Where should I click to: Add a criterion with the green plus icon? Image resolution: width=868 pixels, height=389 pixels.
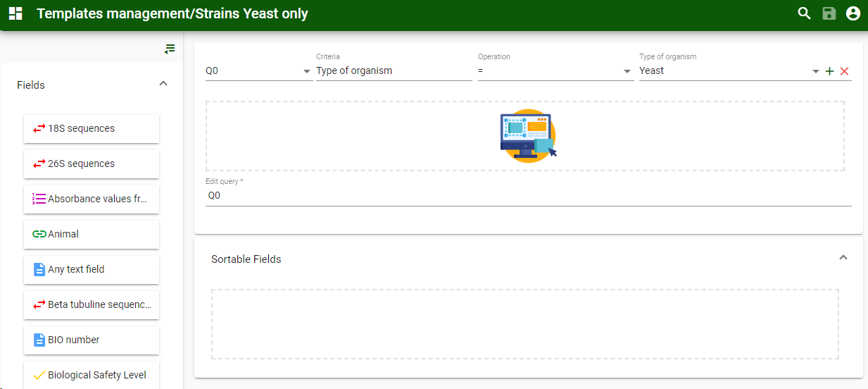(x=829, y=71)
